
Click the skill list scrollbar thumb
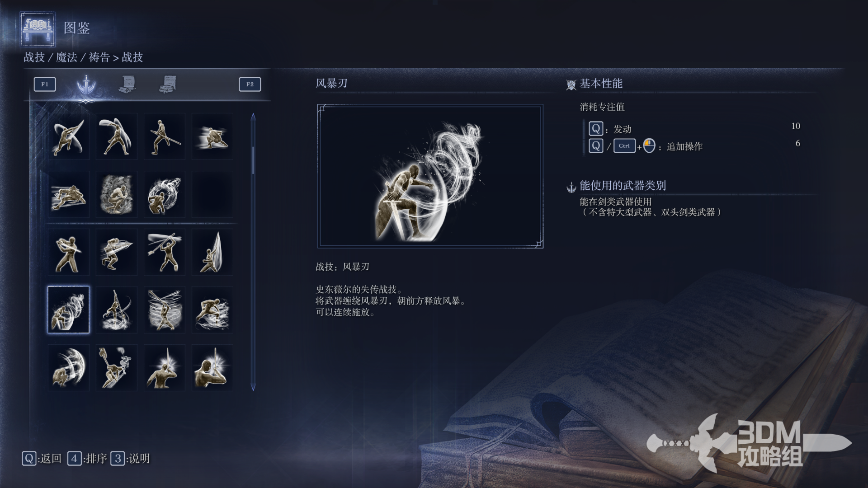click(x=253, y=160)
